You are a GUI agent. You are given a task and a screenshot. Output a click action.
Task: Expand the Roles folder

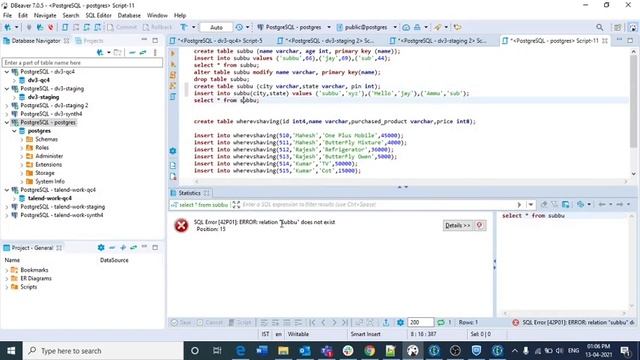pyautogui.click(x=22, y=148)
